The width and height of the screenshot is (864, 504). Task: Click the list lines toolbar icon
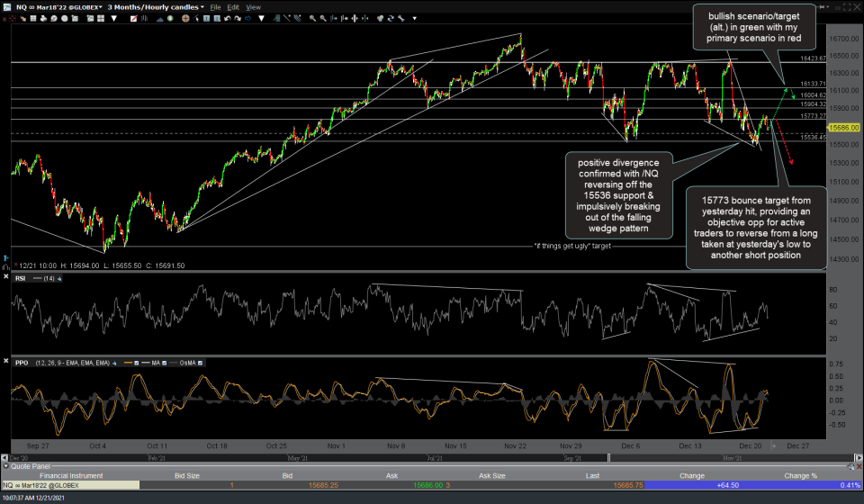pyautogui.click(x=33, y=18)
